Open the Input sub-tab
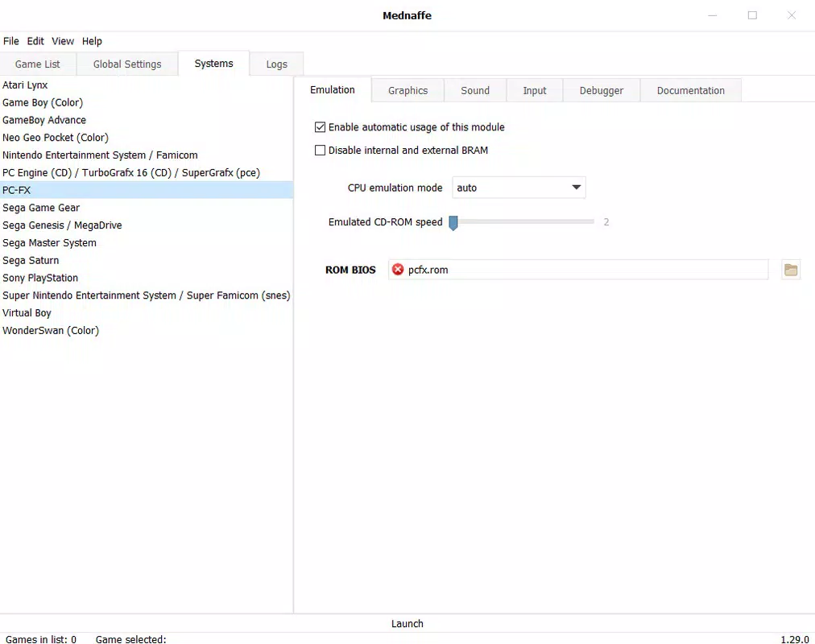The image size is (815, 644). tap(534, 90)
